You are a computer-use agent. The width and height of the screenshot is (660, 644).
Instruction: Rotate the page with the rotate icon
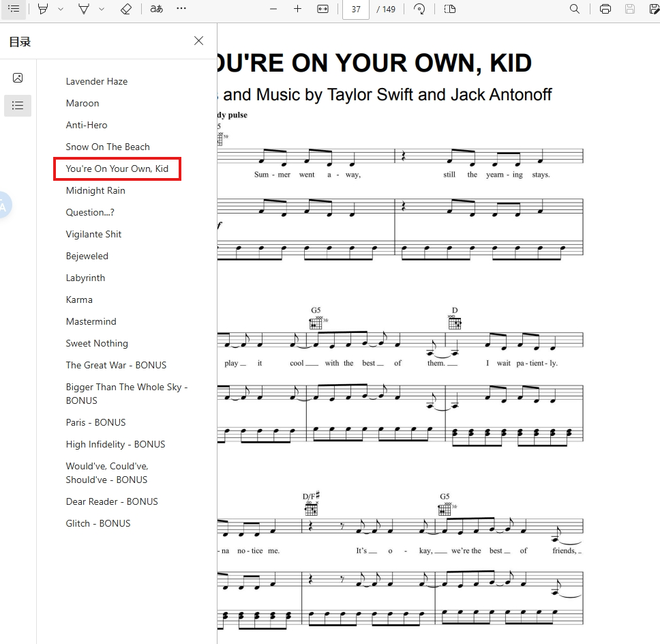point(419,9)
